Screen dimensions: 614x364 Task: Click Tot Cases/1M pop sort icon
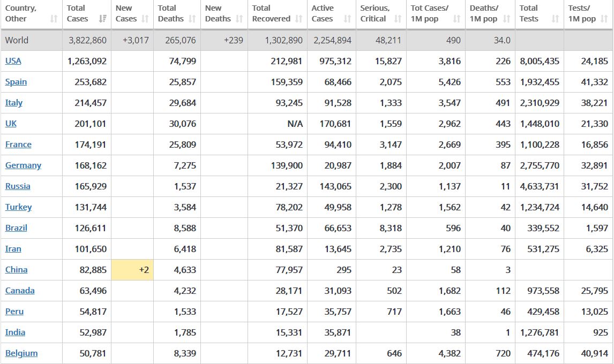(456, 19)
